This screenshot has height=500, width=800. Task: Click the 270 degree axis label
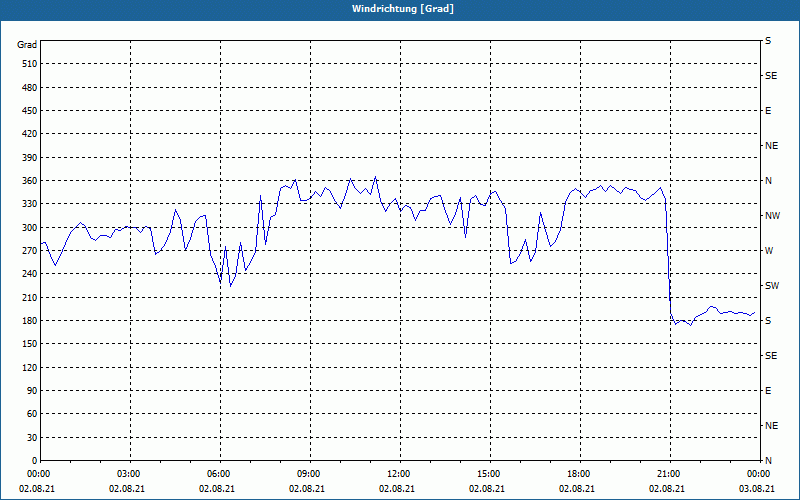(x=30, y=251)
